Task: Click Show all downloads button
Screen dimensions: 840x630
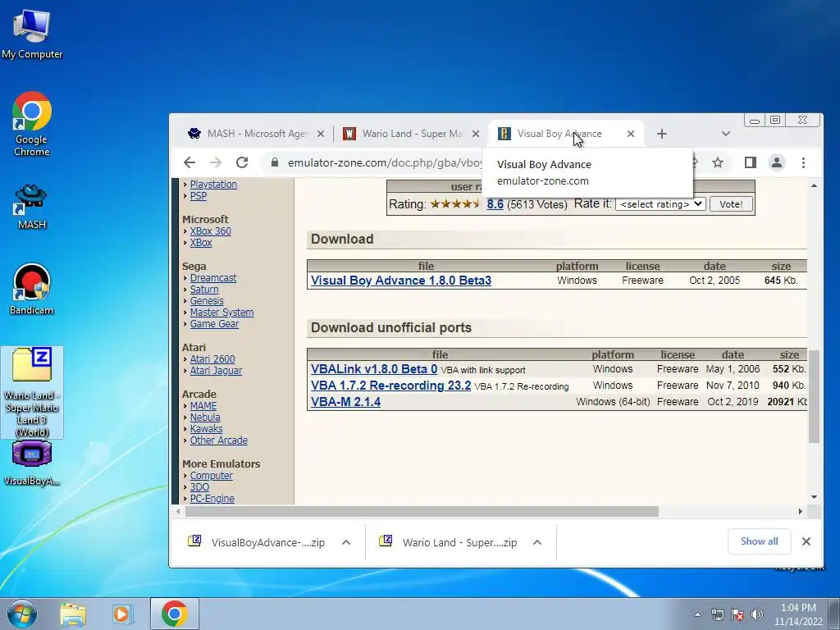Action: (759, 541)
